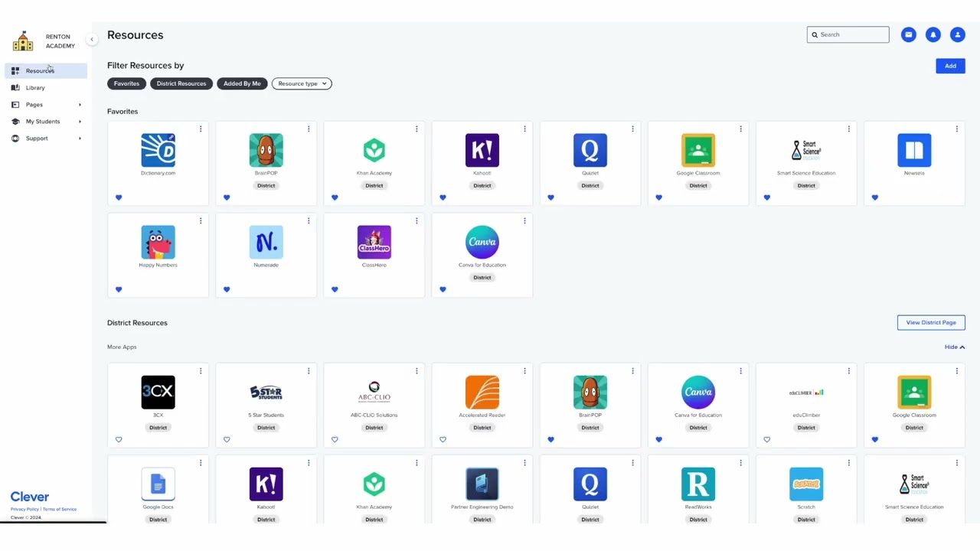Unfavorite Dictionary.com using its heart
Viewport: 980px width, 551px height.
[x=119, y=197]
